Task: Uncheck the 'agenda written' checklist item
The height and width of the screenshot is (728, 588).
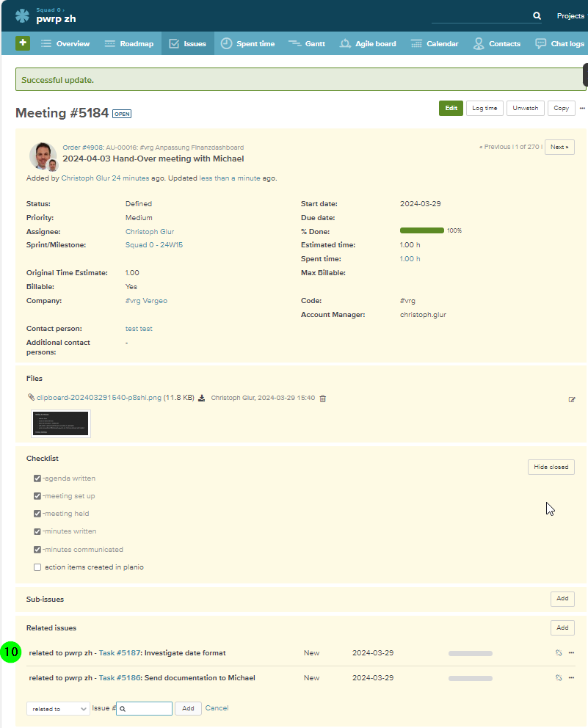Action: (x=37, y=478)
